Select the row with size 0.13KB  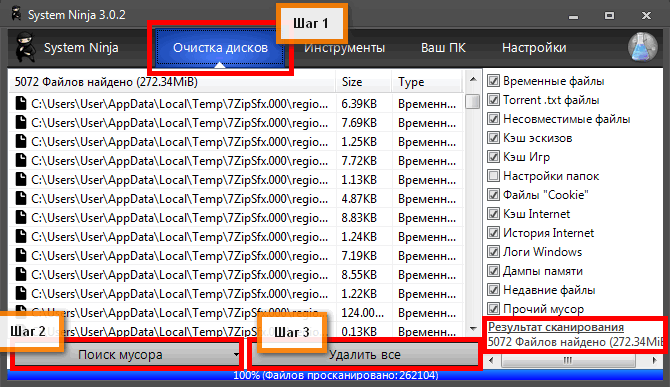(x=236, y=332)
